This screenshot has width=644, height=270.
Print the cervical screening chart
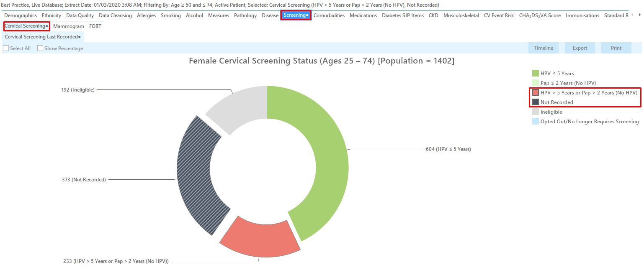point(616,48)
